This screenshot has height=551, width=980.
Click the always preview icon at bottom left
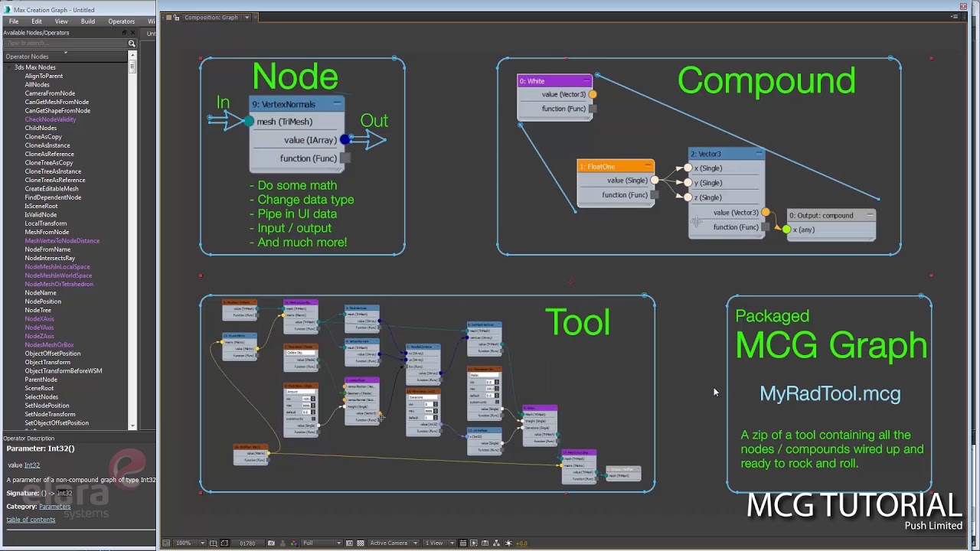pyautogui.click(x=166, y=543)
